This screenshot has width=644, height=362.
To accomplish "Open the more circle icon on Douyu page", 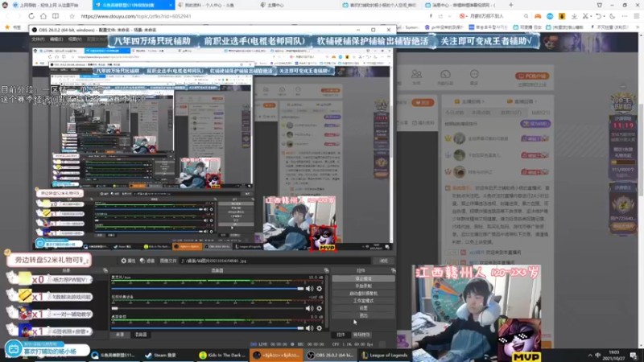I will 474,74.
